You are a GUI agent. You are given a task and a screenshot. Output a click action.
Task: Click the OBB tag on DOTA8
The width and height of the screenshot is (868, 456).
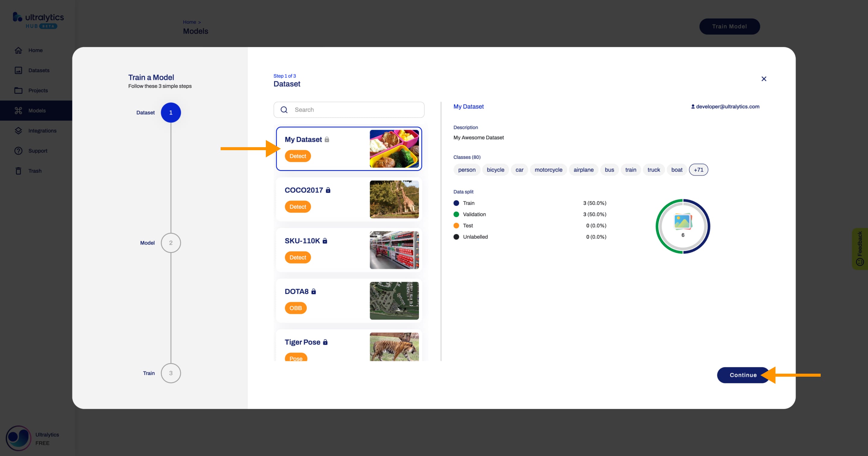(296, 307)
